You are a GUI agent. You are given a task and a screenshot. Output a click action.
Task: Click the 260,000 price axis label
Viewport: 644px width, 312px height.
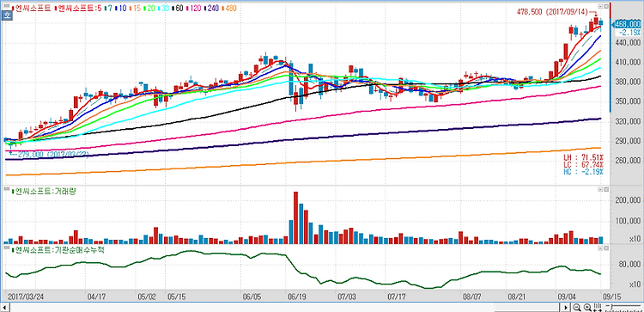(x=628, y=161)
